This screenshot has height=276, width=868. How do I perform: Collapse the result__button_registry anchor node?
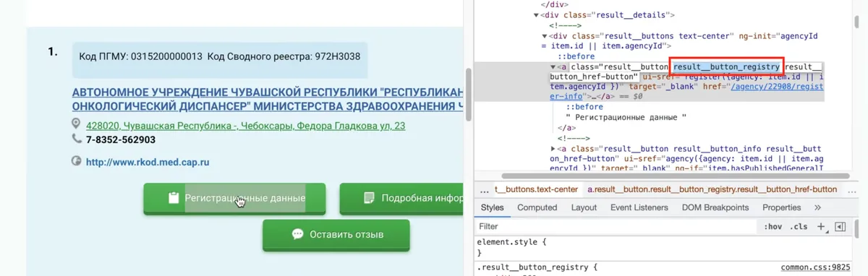pos(554,66)
